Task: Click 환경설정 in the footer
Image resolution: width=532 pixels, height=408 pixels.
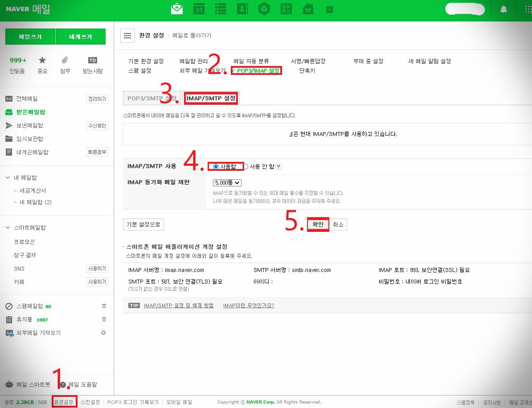Action: point(64,402)
